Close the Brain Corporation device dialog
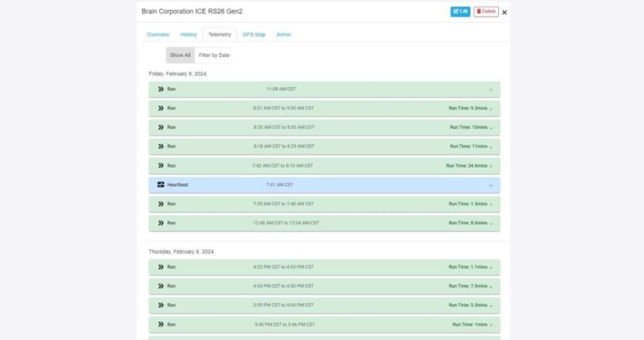This screenshot has height=340, width=644. tap(504, 13)
